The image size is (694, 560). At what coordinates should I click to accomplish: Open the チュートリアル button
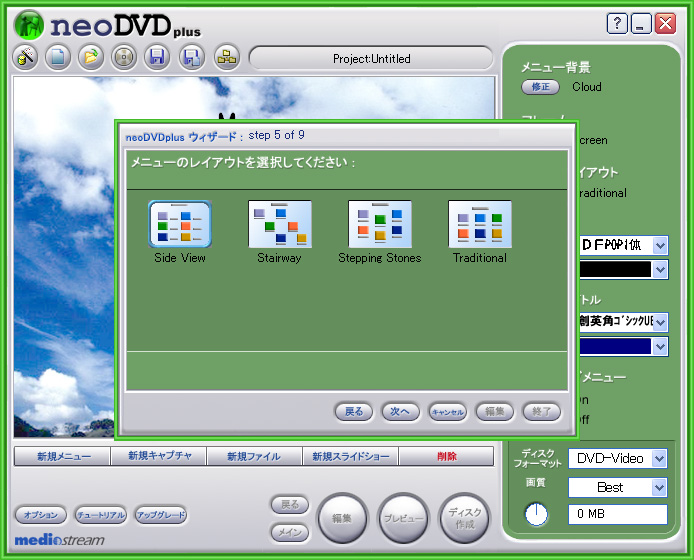coord(100,515)
